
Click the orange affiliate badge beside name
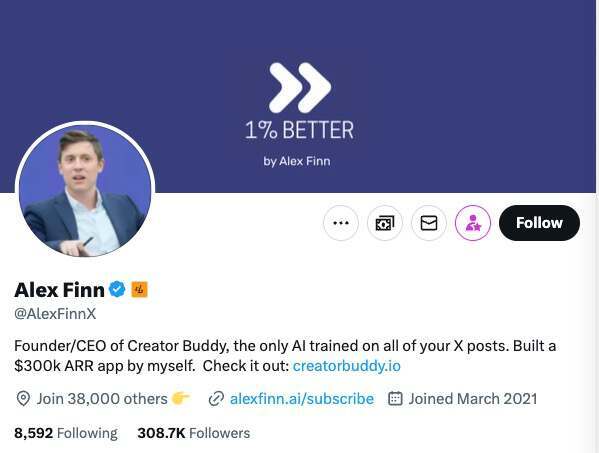tap(139, 290)
